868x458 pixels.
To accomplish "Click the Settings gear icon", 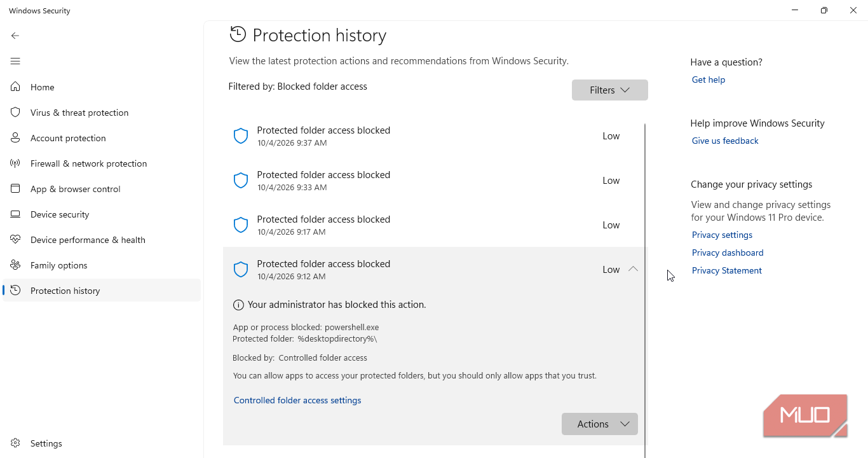I will (x=15, y=443).
